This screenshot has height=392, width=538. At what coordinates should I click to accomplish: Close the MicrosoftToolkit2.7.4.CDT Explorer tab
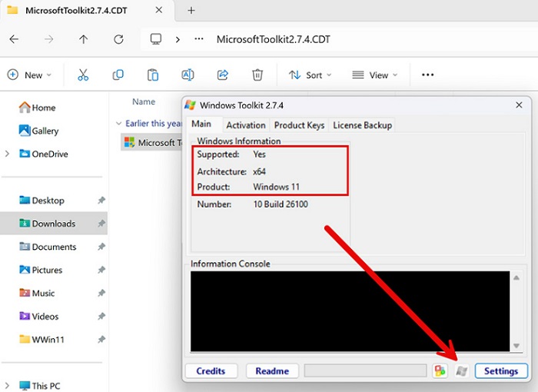(x=158, y=10)
